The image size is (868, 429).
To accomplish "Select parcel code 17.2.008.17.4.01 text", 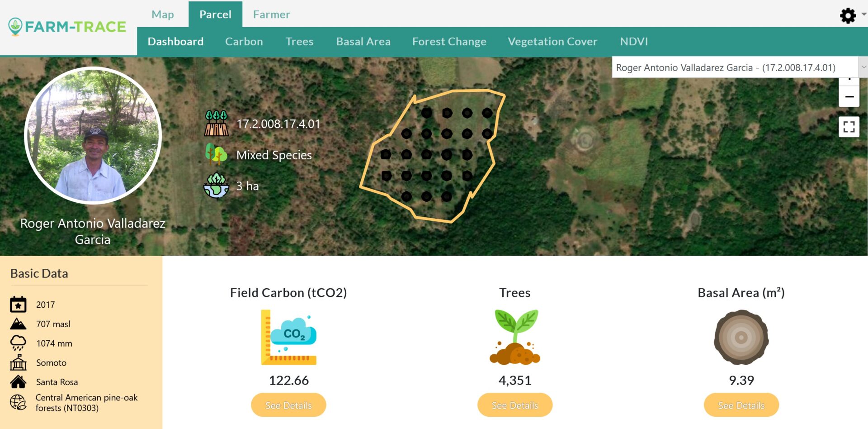I will (x=278, y=124).
